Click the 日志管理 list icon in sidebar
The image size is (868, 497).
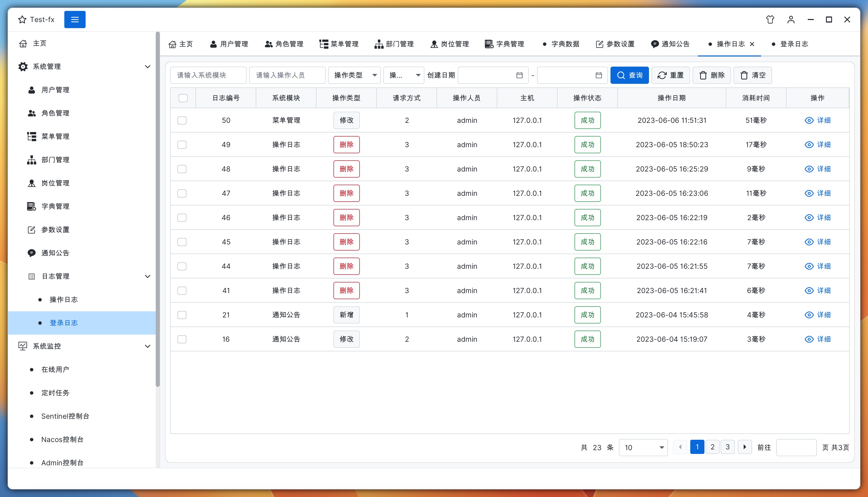[x=31, y=276]
